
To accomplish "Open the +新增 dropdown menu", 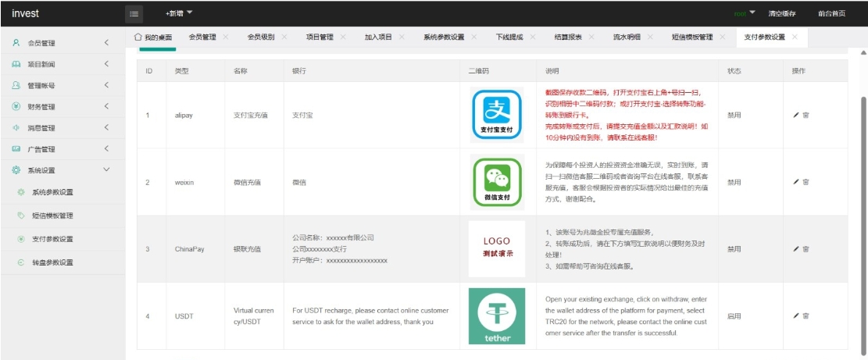I will (x=178, y=13).
